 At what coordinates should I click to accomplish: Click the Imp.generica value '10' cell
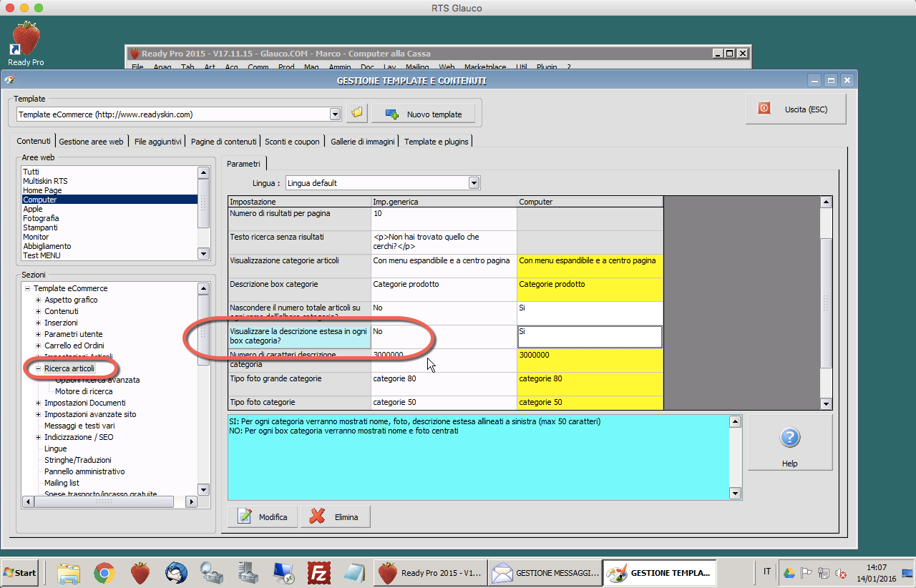point(444,219)
